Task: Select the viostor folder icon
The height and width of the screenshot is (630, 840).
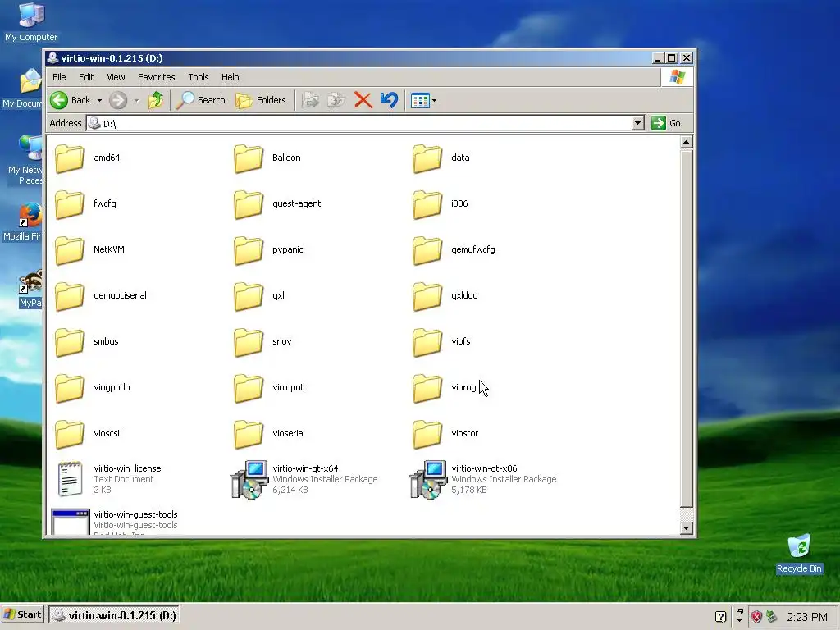Action: [x=427, y=435]
